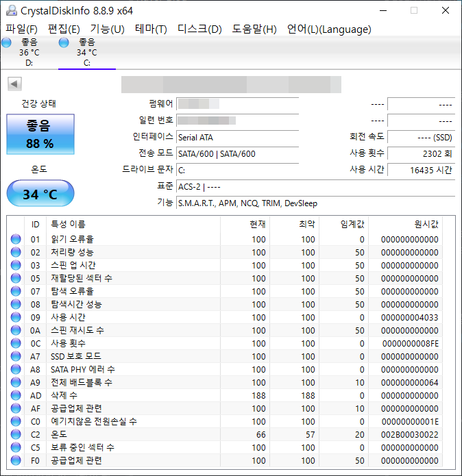
Task: Click raw value 000000000064
Action: [x=409, y=382]
